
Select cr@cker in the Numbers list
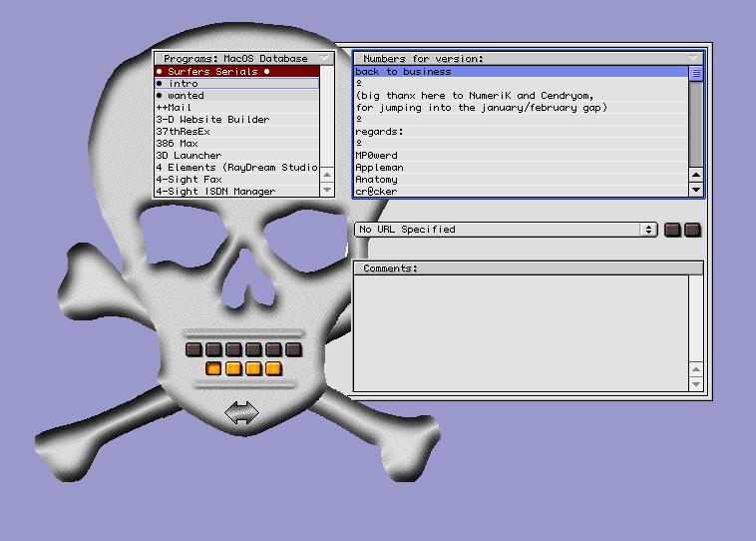click(x=522, y=191)
